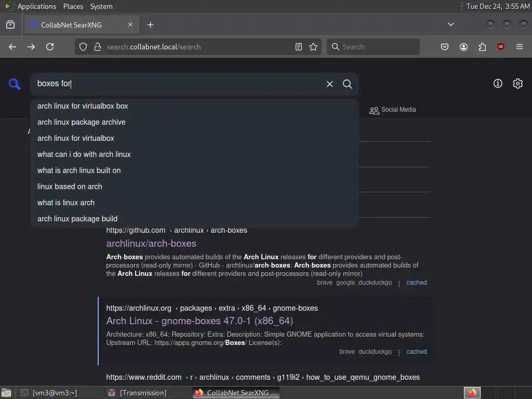Click google engine label on arch-boxes result
Image resolution: width=532 pixels, height=399 pixels.
click(345, 283)
